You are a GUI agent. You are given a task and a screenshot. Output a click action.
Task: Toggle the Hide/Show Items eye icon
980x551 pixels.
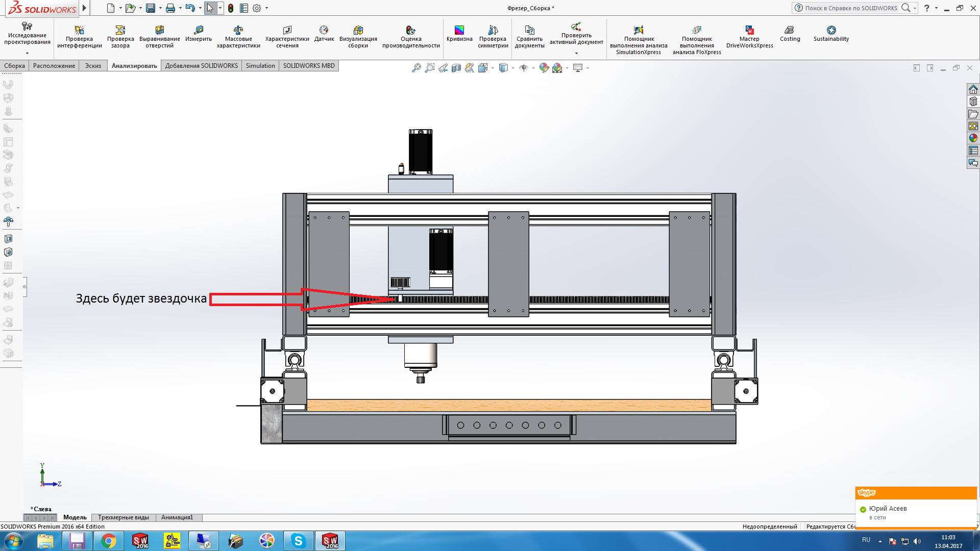click(524, 68)
